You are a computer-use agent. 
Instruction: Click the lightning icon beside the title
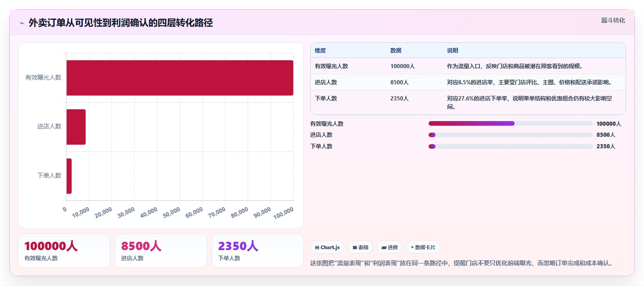click(22, 23)
